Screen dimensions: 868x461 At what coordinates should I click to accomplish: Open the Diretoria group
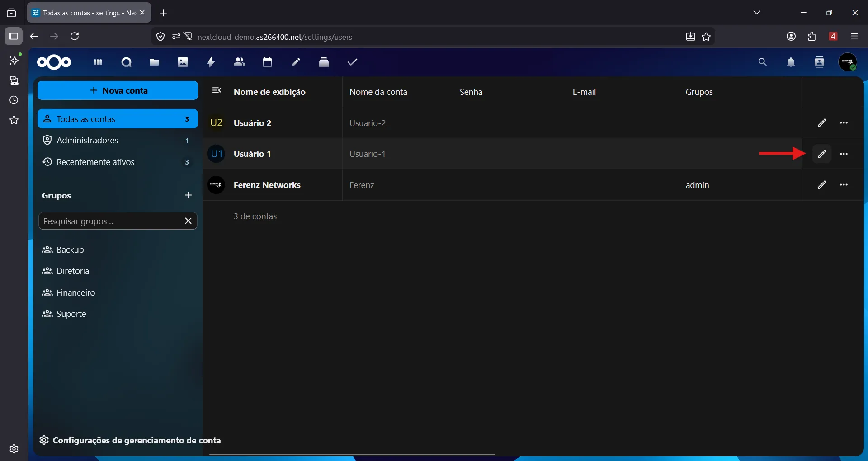[x=118, y=271]
